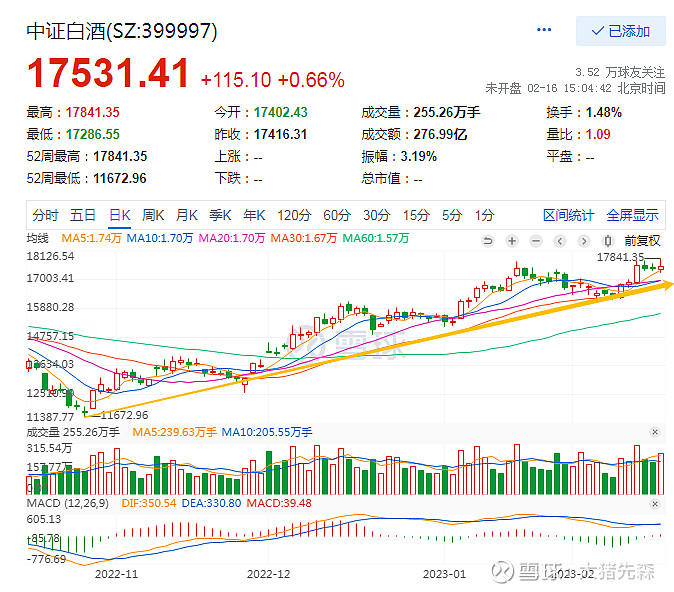Click the 振幅 3.19% value
674x592 pixels.
point(419,156)
